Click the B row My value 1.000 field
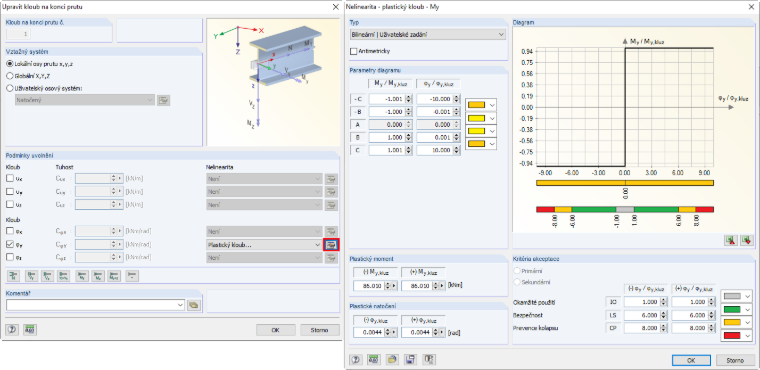 (387, 137)
